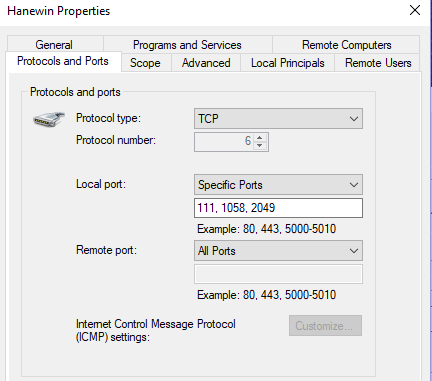Open the Protocol type TCP dropdown
432x381 pixels.
tap(278, 118)
